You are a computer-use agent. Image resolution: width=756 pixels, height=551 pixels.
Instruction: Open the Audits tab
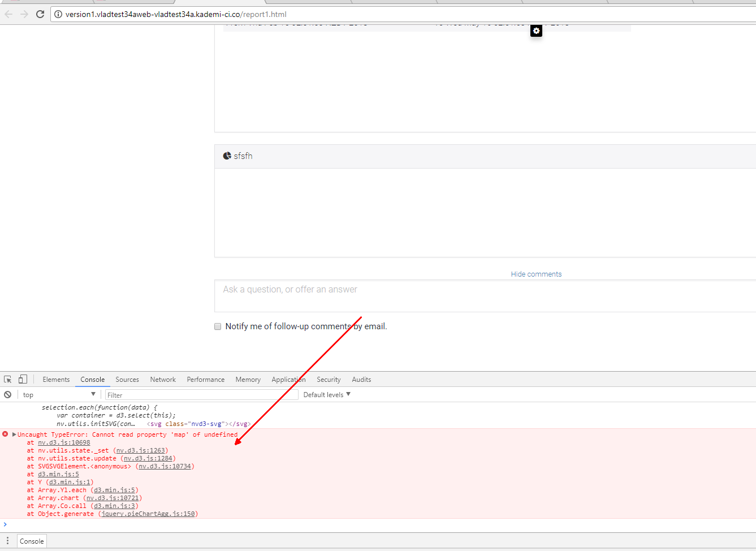(361, 380)
